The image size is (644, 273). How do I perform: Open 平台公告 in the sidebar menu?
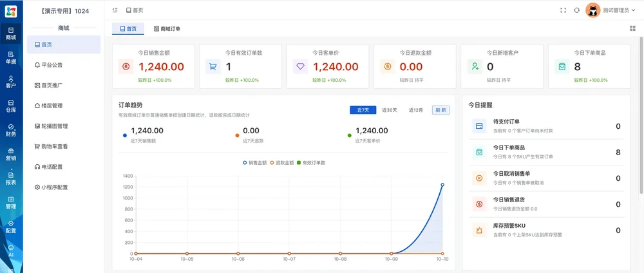tap(64, 65)
